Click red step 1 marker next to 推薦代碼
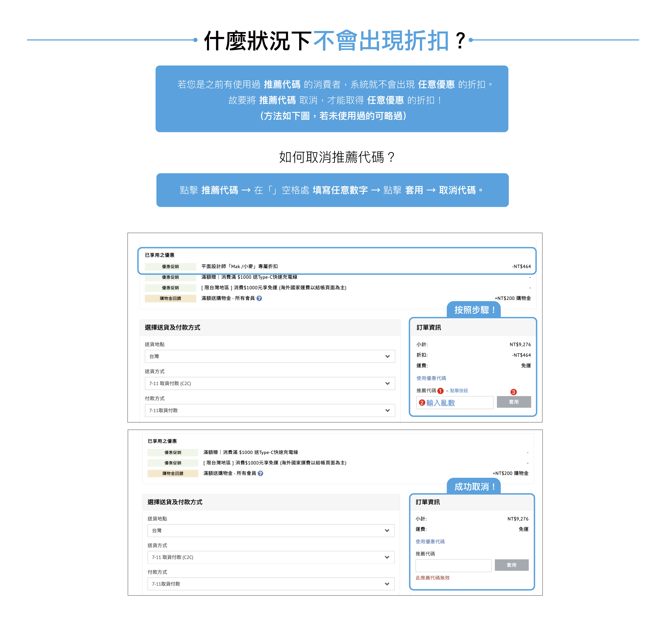669x644 pixels. pos(440,391)
